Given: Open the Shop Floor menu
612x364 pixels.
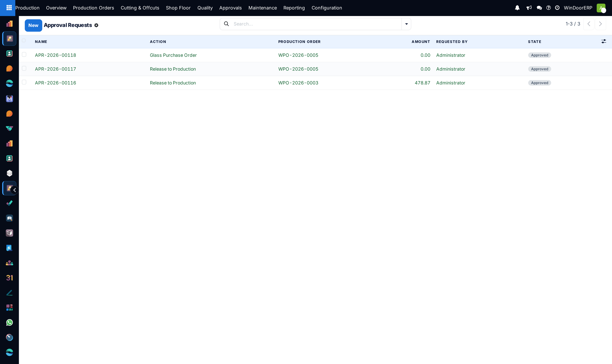Looking at the screenshot, I should pyautogui.click(x=178, y=8).
